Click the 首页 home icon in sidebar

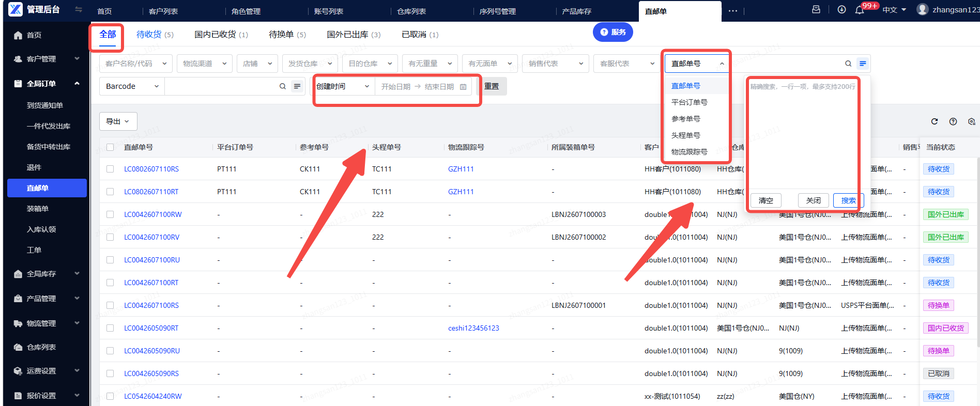pos(18,35)
